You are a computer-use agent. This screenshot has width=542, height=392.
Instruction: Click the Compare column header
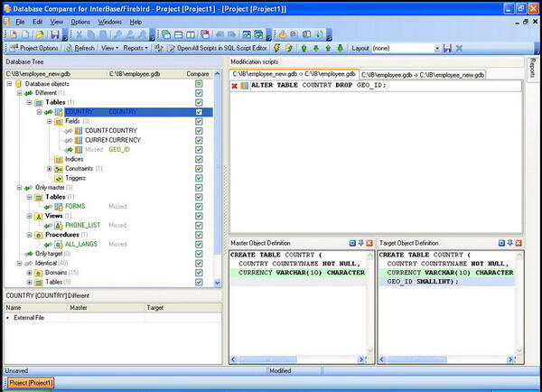[197, 74]
